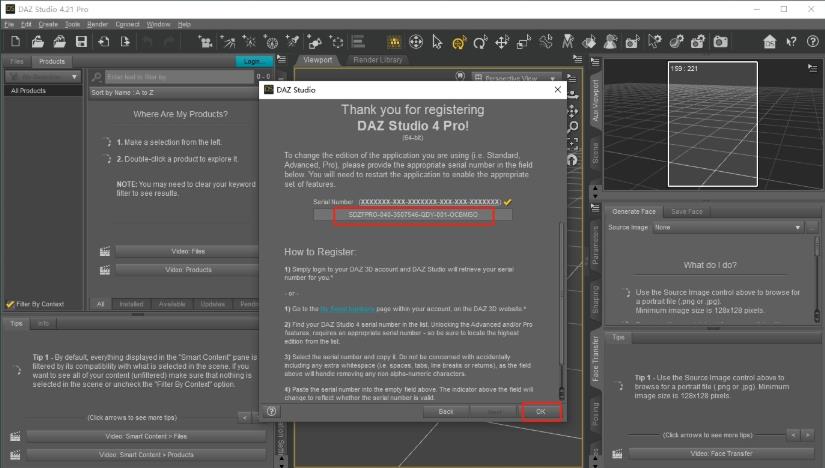Switch to the Render Library tab

(378, 60)
